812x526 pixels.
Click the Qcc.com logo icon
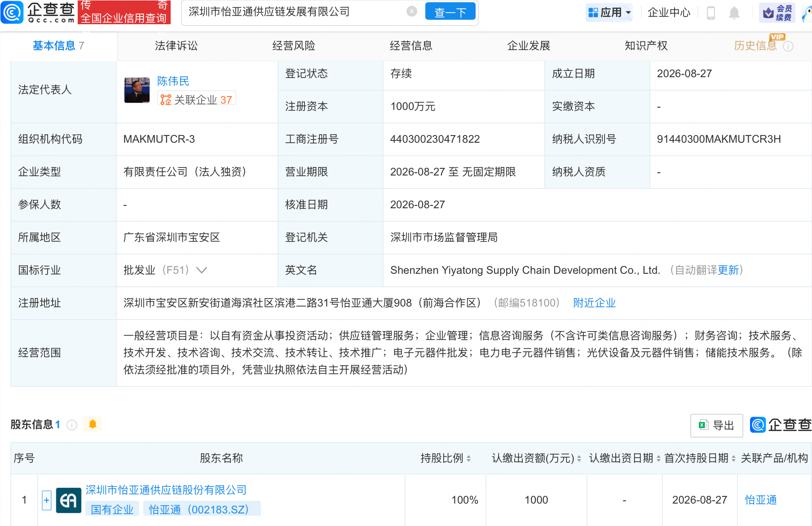12,12
